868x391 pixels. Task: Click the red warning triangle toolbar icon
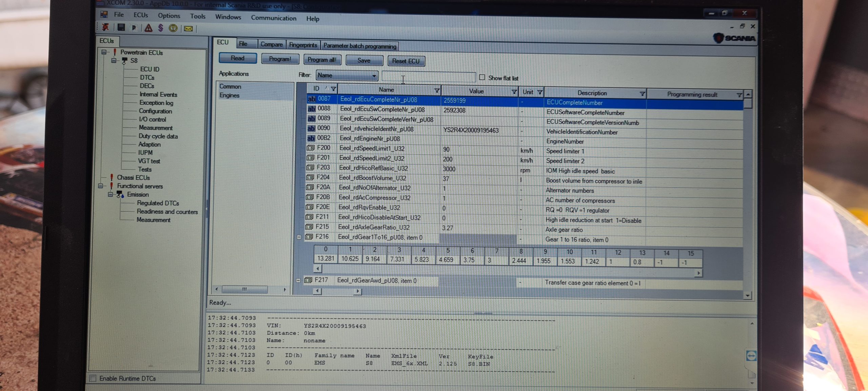point(149,28)
